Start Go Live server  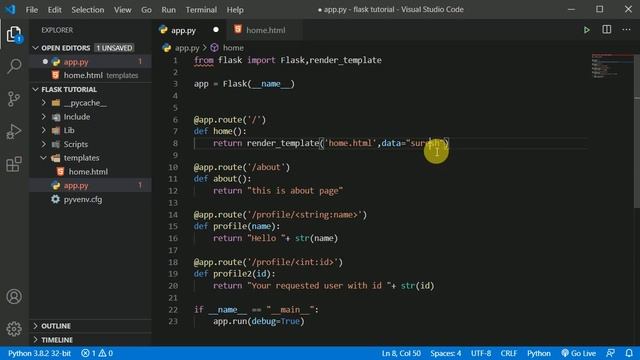[x=578, y=353]
